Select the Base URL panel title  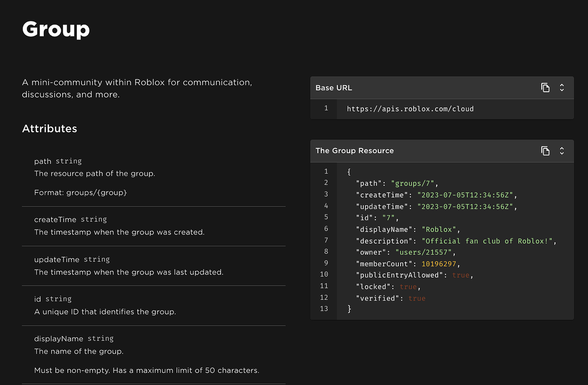334,88
